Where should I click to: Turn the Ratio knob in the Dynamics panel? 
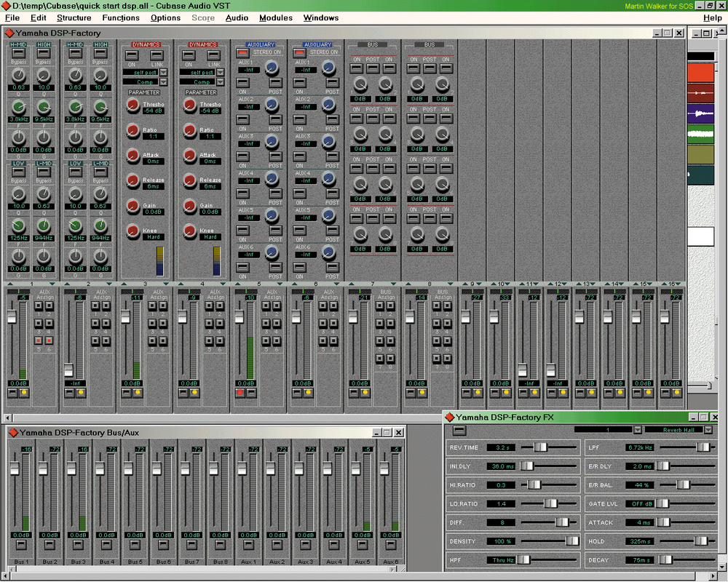click(132, 131)
